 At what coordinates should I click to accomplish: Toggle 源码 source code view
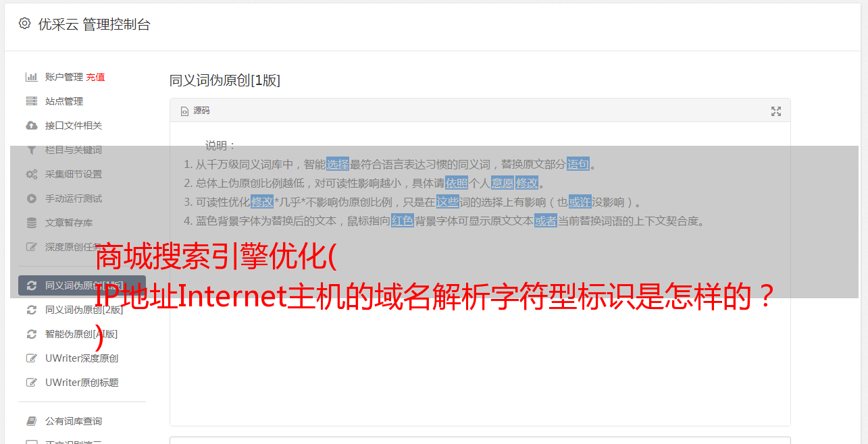coord(195,111)
